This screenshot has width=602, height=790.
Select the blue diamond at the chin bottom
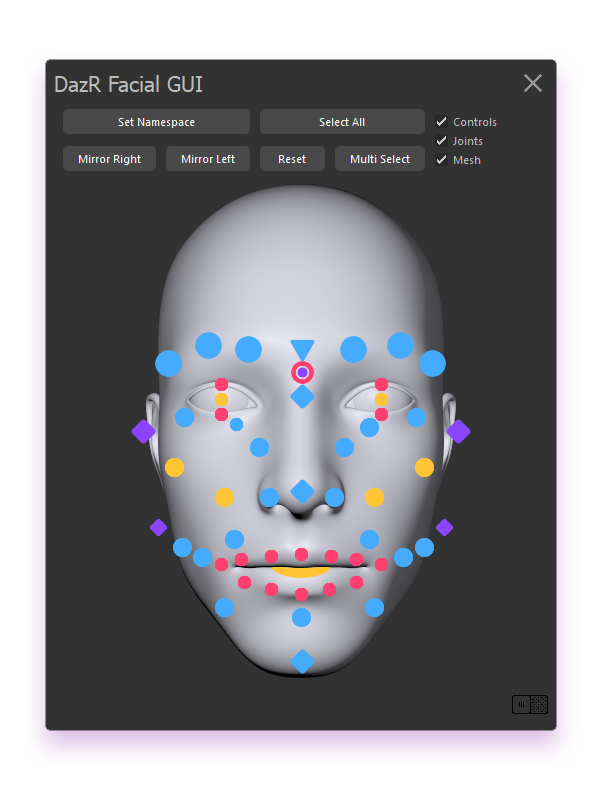pos(302,661)
